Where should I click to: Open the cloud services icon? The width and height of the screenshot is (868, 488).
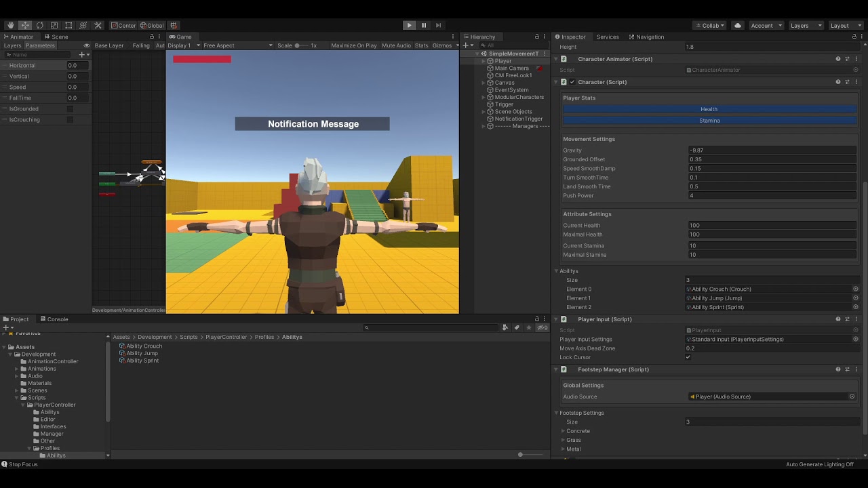738,25
